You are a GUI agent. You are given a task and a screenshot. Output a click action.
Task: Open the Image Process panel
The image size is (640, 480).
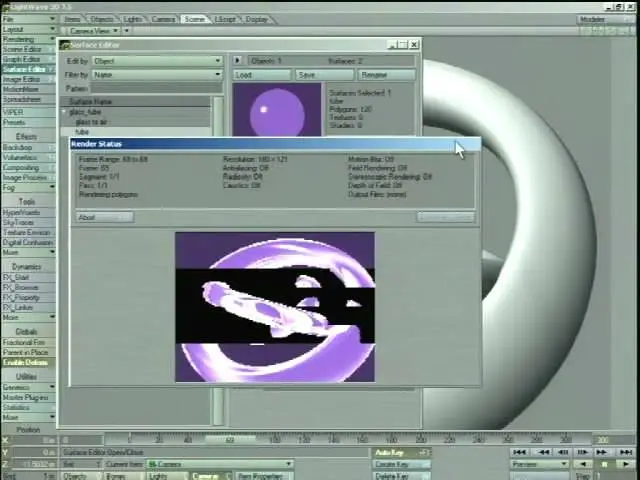[29, 178]
